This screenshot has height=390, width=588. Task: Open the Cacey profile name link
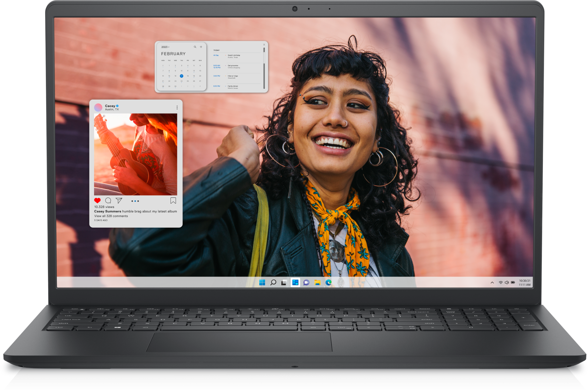[x=110, y=106]
